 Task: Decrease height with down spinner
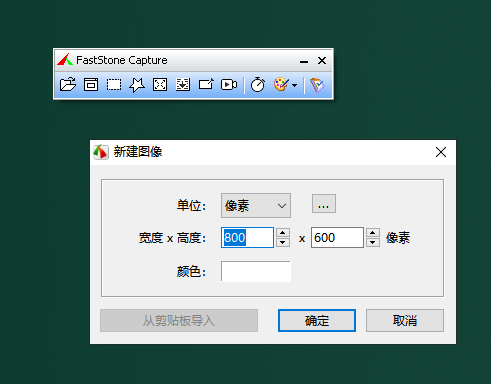pyautogui.click(x=373, y=242)
